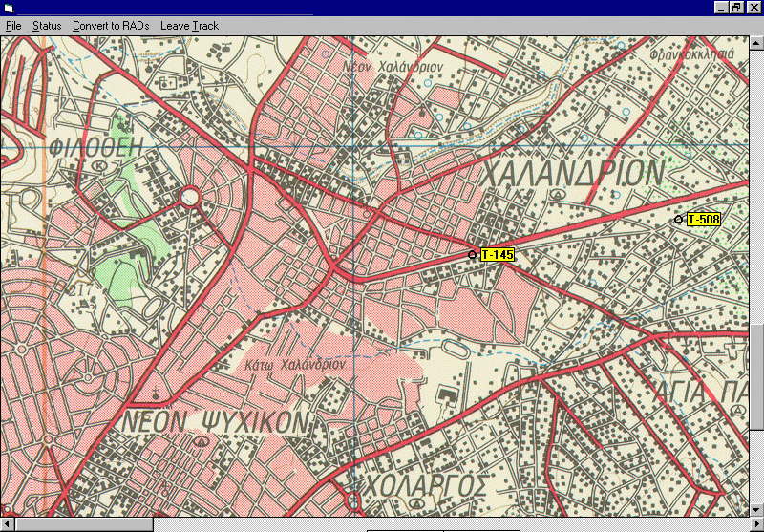Open the Status menu
764x532 pixels.
tap(47, 26)
